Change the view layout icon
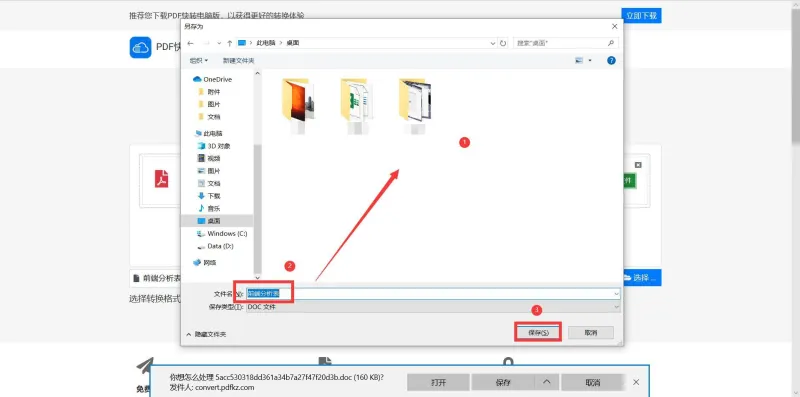 tap(579, 60)
